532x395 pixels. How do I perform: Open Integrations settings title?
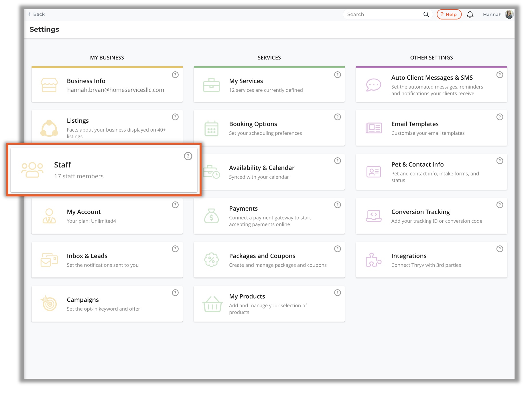coord(409,256)
